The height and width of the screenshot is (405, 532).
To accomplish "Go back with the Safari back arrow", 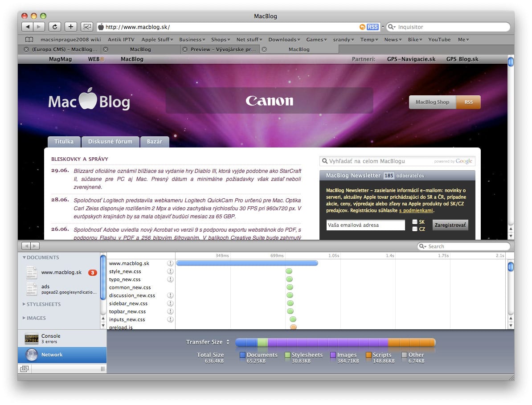I will point(28,26).
